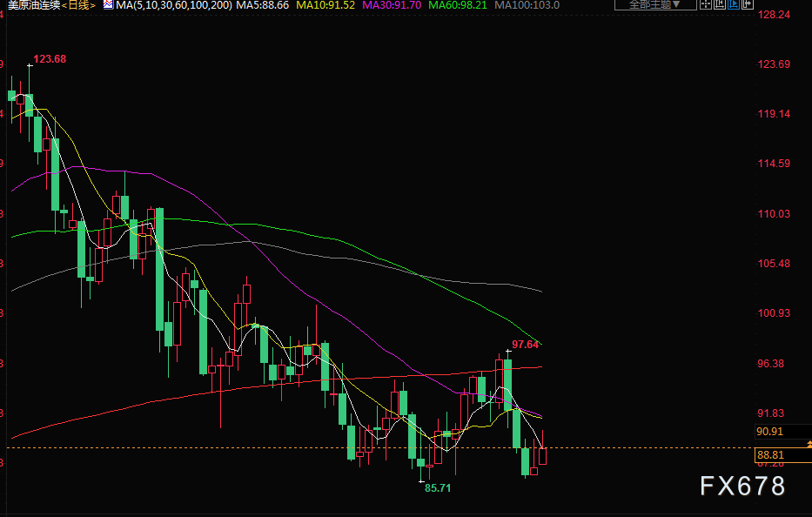Click the shrink chart range icon
Screen dimensions: 812x517
(x=720, y=4)
